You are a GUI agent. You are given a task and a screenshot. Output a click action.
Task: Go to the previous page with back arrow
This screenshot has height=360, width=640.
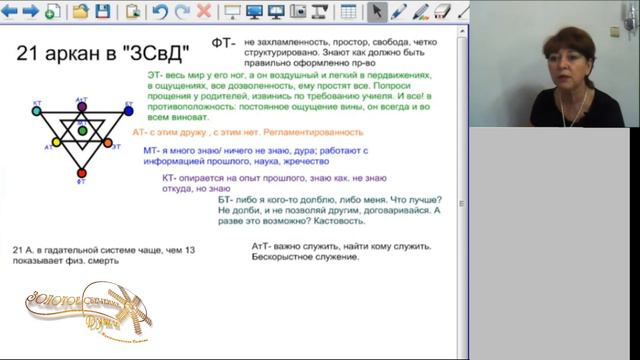pos(9,11)
